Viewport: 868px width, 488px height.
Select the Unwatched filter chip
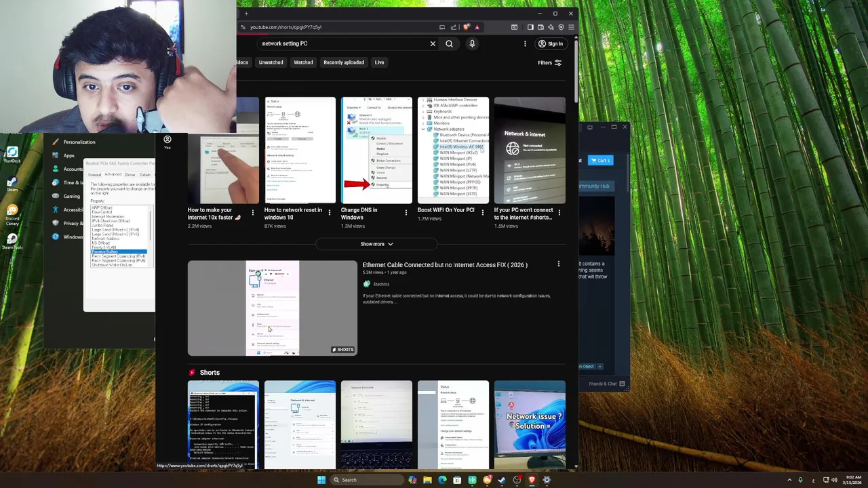tap(271, 62)
